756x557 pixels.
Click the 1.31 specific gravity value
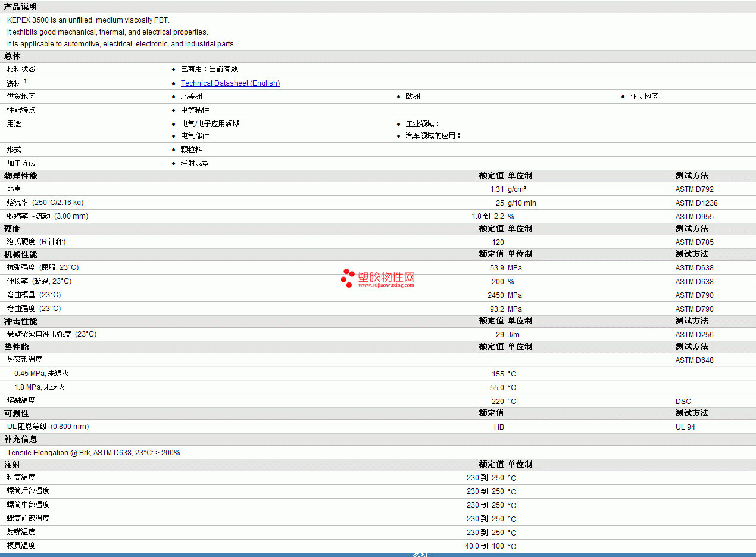[x=497, y=189]
